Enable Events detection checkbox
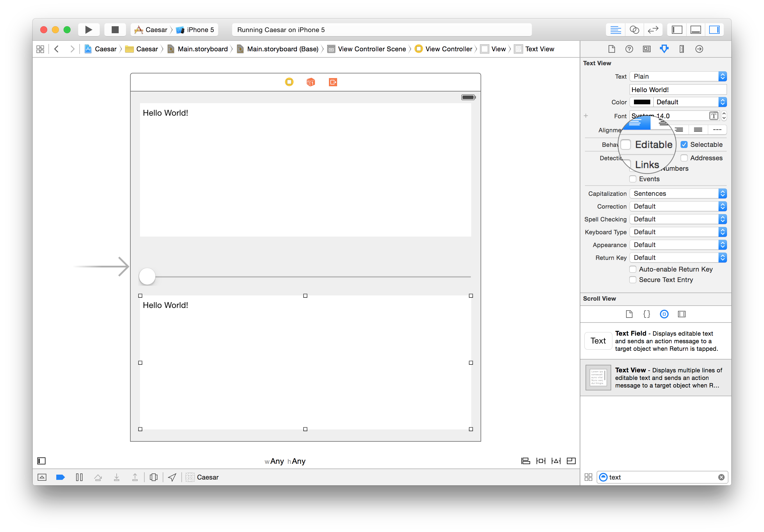 coord(633,179)
